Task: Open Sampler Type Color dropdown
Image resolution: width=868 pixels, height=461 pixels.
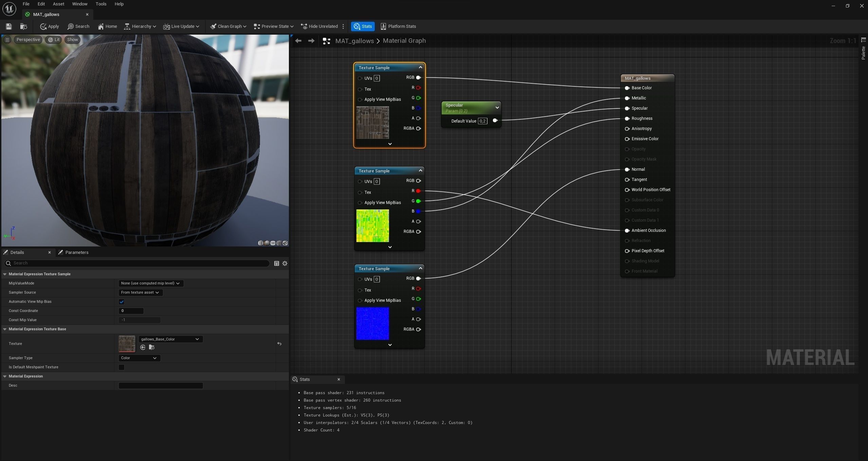Action: point(139,358)
